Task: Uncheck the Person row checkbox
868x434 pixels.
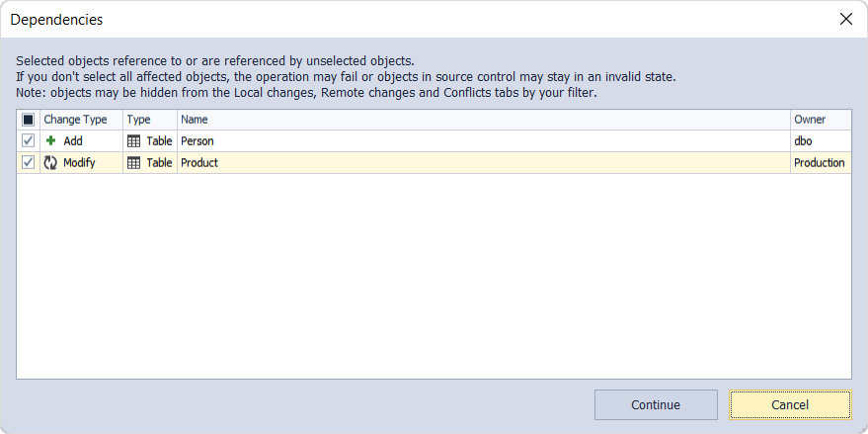Action: click(29, 140)
